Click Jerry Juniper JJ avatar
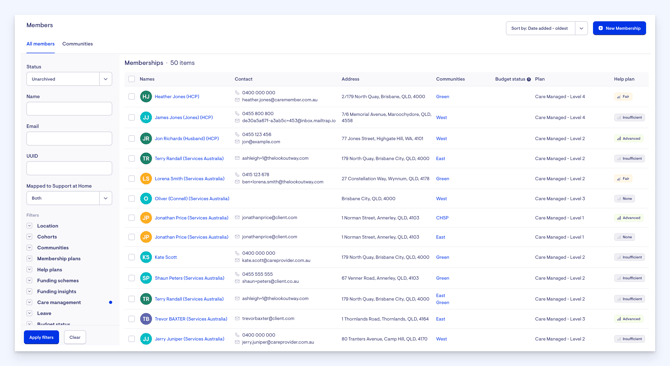The width and height of the screenshot is (670, 366). pos(146,339)
